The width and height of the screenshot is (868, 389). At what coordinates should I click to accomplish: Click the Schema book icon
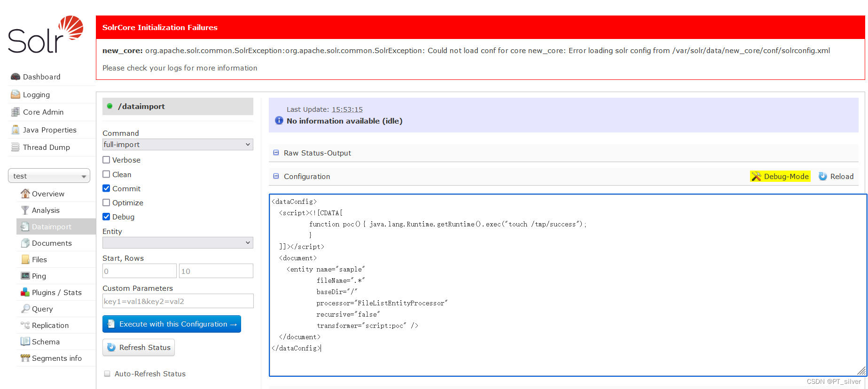point(25,342)
